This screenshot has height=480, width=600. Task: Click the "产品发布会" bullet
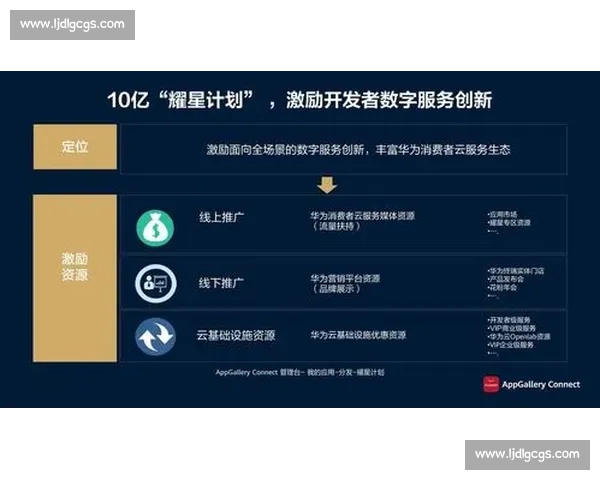click(x=506, y=279)
